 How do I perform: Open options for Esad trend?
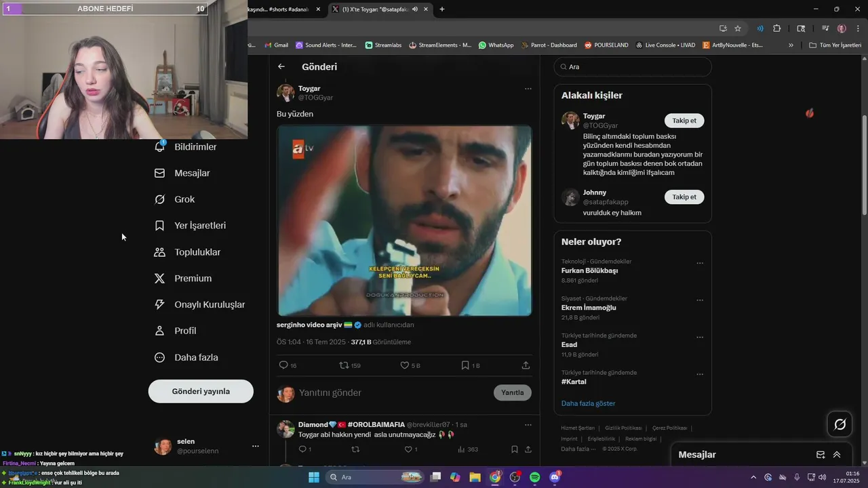pos(700,337)
